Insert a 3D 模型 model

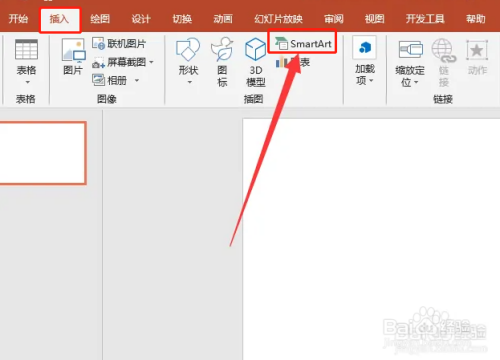[x=256, y=62]
